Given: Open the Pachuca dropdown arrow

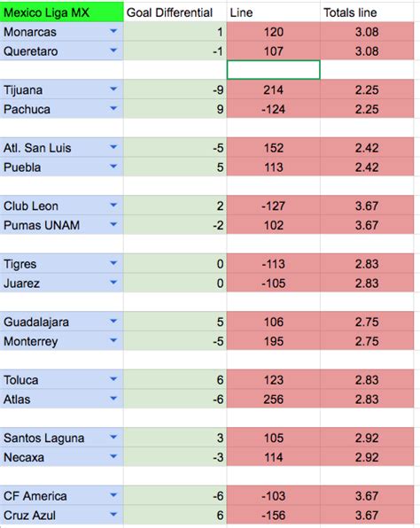Looking at the screenshot, I should pyautogui.click(x=113, y=108).
